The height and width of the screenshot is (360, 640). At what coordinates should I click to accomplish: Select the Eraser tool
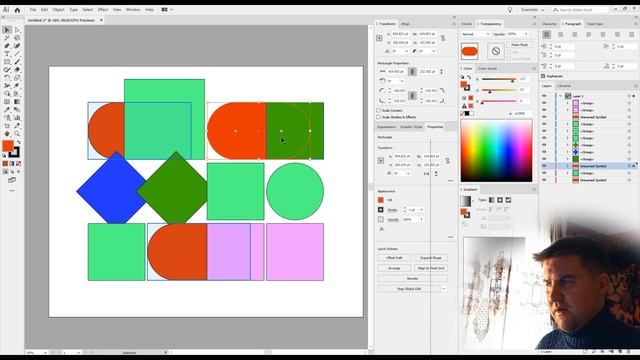coord(17,70)
